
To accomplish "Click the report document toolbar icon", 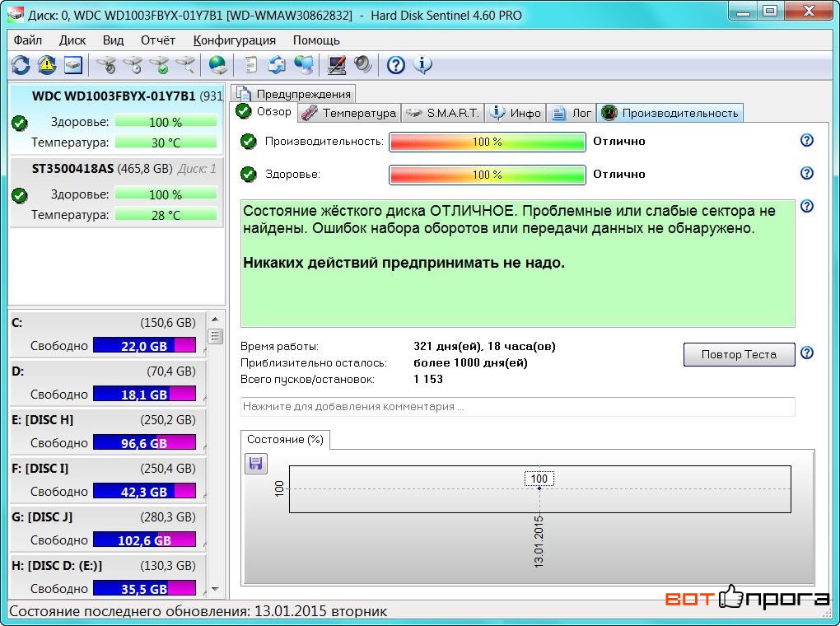I will (250, 65).
